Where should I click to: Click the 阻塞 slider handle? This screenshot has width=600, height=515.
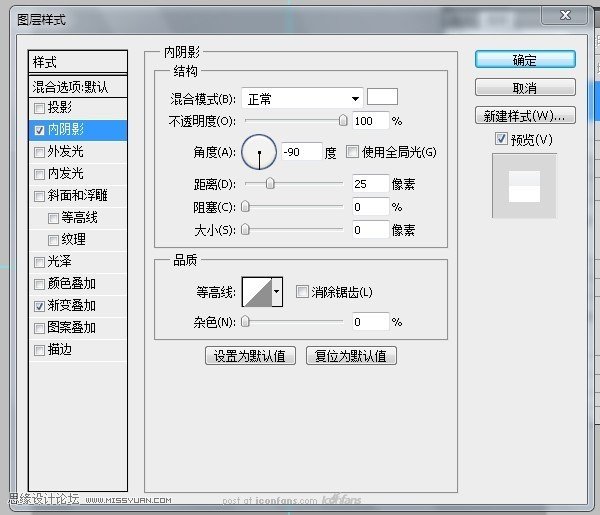coord(245,207)
